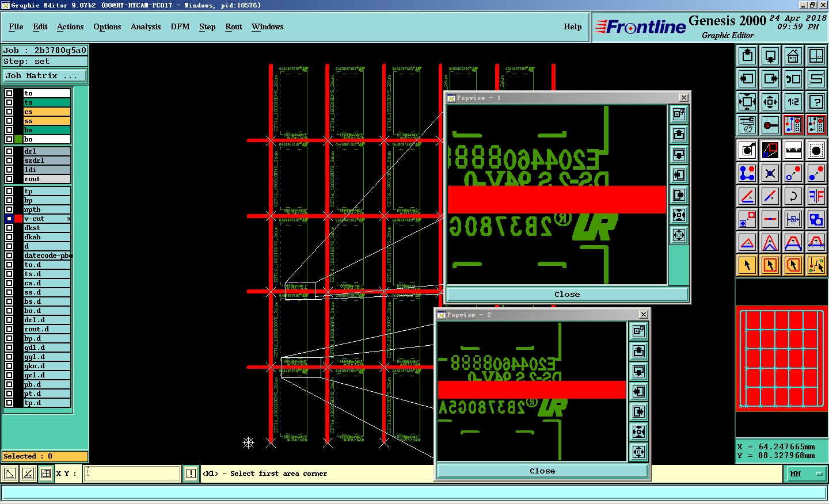The height and width of the screenshot is (504, 829).
Task: Open the Help menu
Action: [x=573, y=26]
